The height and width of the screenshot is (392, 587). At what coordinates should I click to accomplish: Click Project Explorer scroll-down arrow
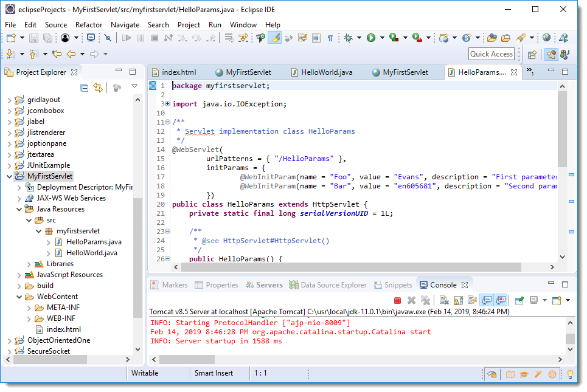pyautogui.click(x=137, y=349)
